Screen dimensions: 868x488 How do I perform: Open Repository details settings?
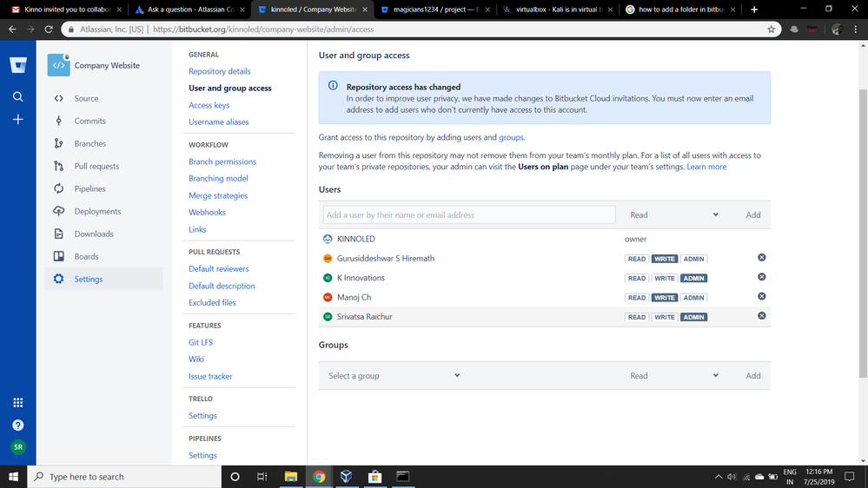[219, 71]
